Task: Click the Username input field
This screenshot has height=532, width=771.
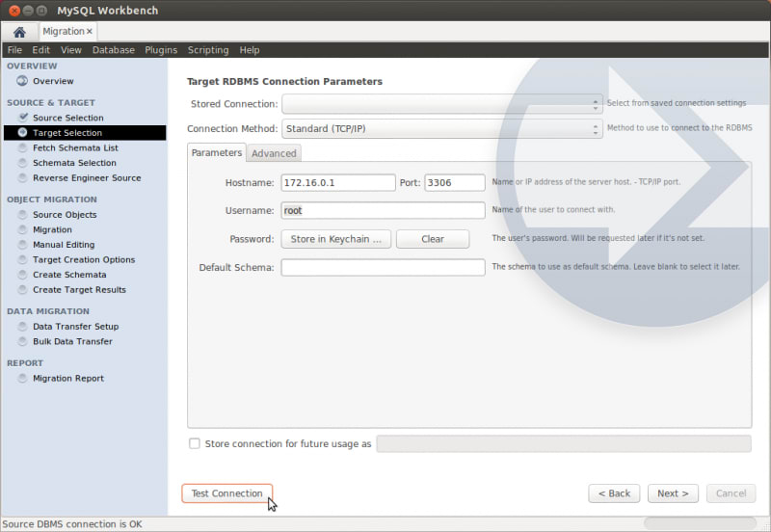Action: (x=383, y=210)
